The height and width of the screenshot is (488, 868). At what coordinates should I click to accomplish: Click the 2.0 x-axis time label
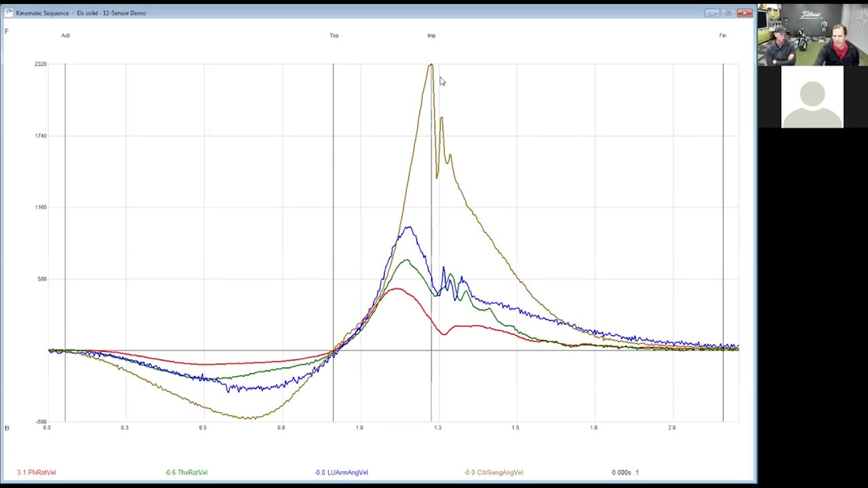tap(672, 428)
